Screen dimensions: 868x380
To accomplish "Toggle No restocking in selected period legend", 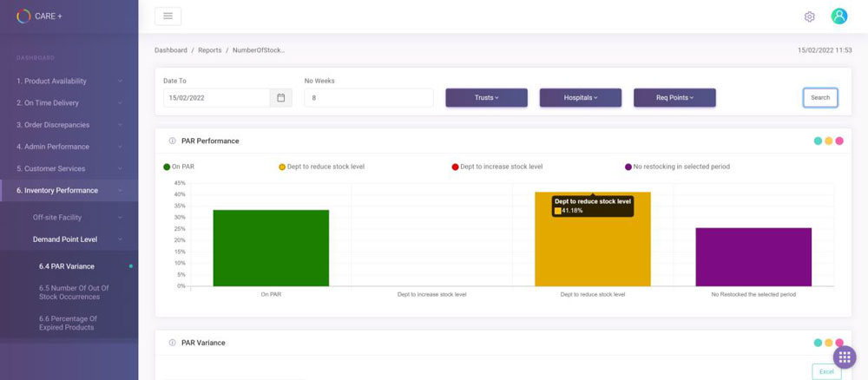I will [677, 167].
